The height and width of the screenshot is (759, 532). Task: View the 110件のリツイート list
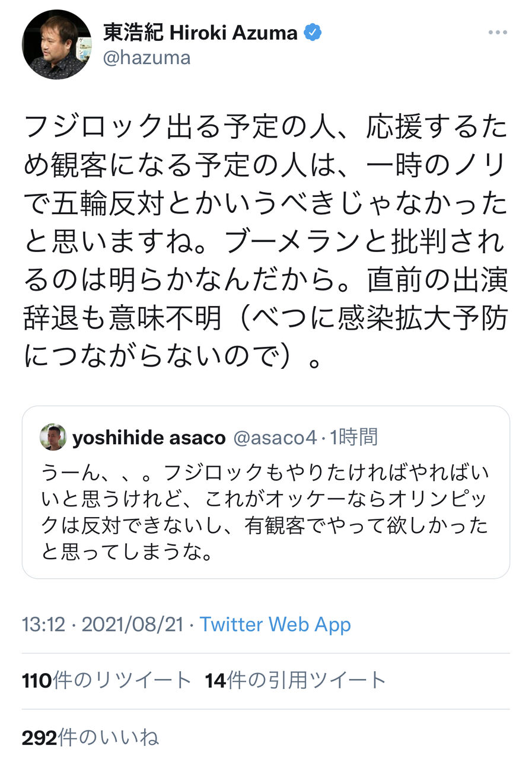[107, 681]
